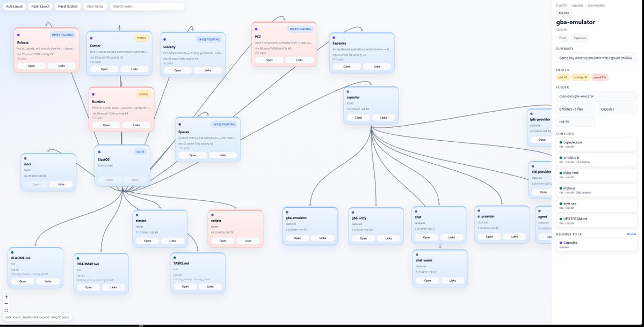The width and height of the screenshot is (644, 327).
Task: Fit the graph to view
Action: [x=6, y=310]
